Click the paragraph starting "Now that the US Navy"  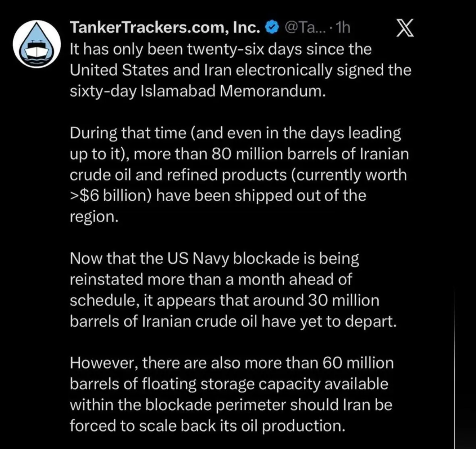(233, 290)
